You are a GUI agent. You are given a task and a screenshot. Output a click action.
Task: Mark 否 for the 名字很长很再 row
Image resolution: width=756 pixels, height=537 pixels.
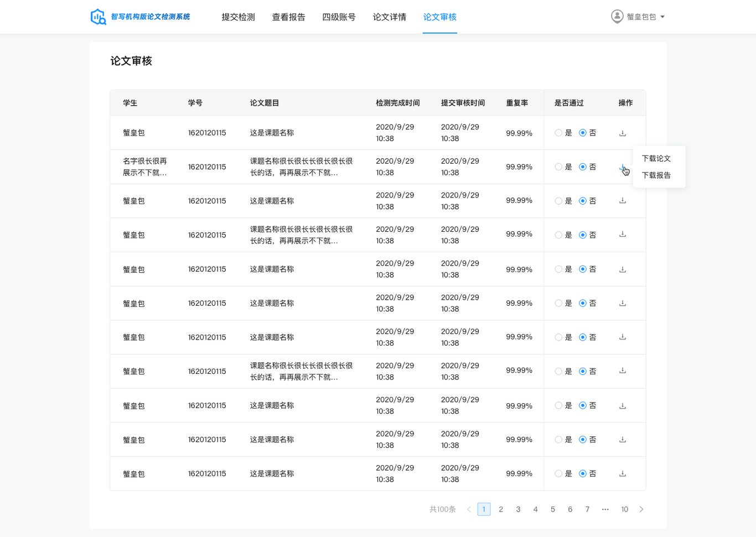point(583,167)
